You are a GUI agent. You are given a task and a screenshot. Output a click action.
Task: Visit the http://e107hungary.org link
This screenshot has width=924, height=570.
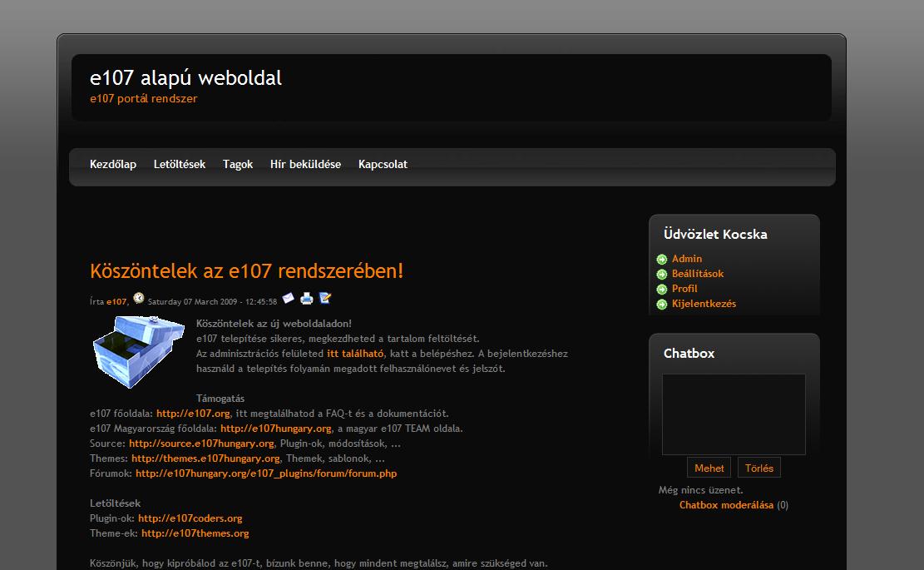tap(275, 429)
